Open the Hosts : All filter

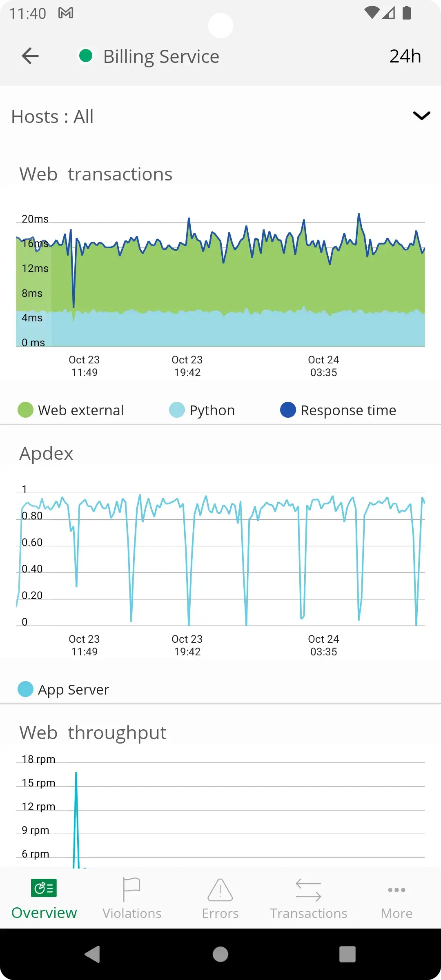click(x=53, y=117)
